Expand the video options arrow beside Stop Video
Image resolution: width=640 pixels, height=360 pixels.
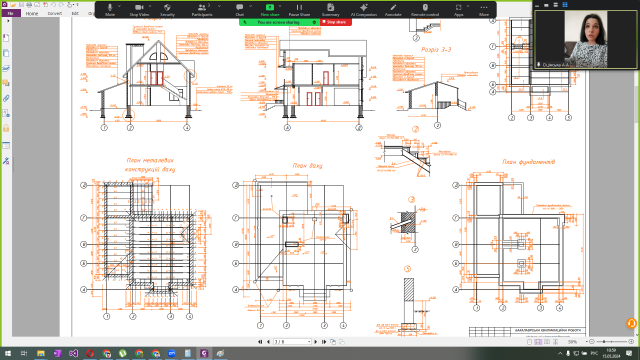pyautogui.click(x=150, y=7)
